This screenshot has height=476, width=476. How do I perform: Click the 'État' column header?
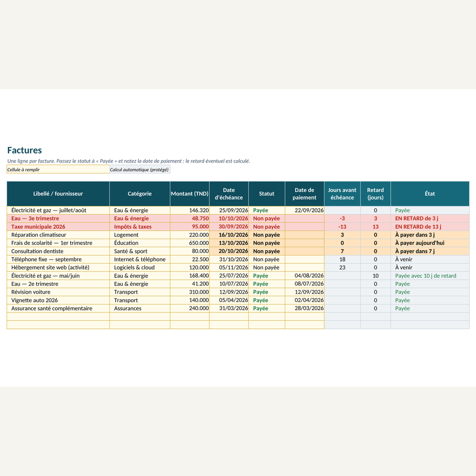[430, 194]
